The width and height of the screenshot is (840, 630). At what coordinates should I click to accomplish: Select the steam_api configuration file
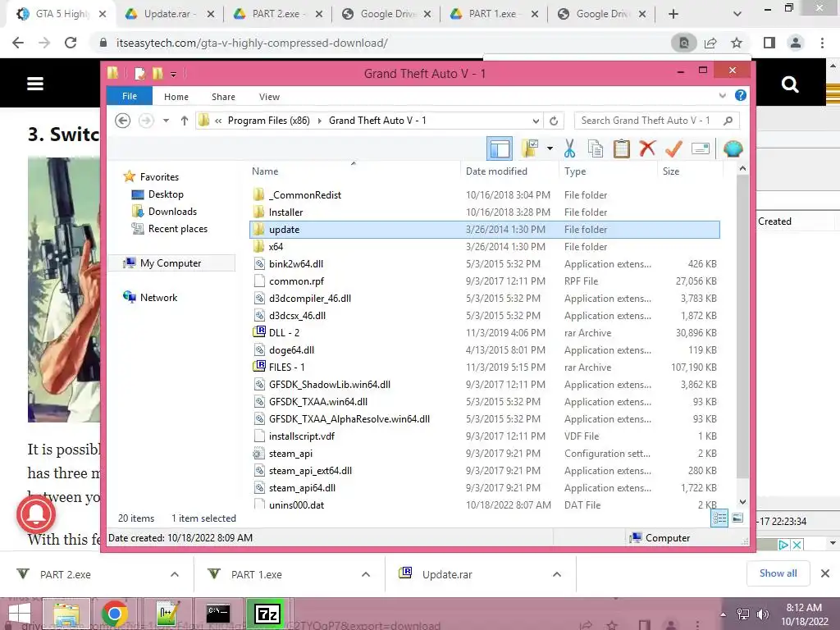290,453
